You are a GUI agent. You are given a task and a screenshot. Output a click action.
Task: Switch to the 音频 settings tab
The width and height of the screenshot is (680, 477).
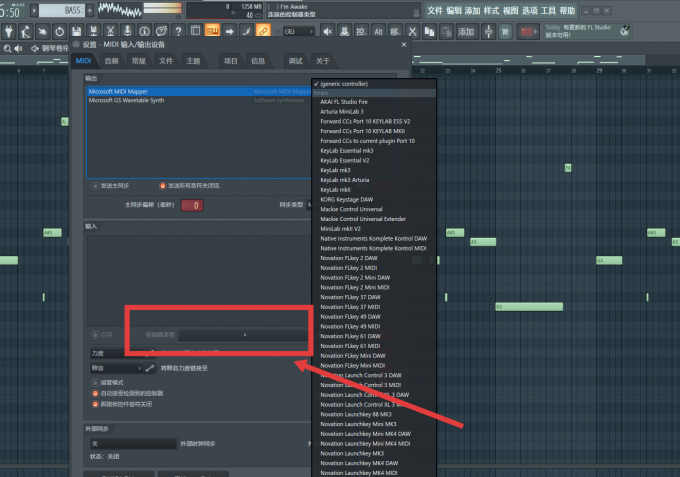pyautogui.click(x=111, y=61)
